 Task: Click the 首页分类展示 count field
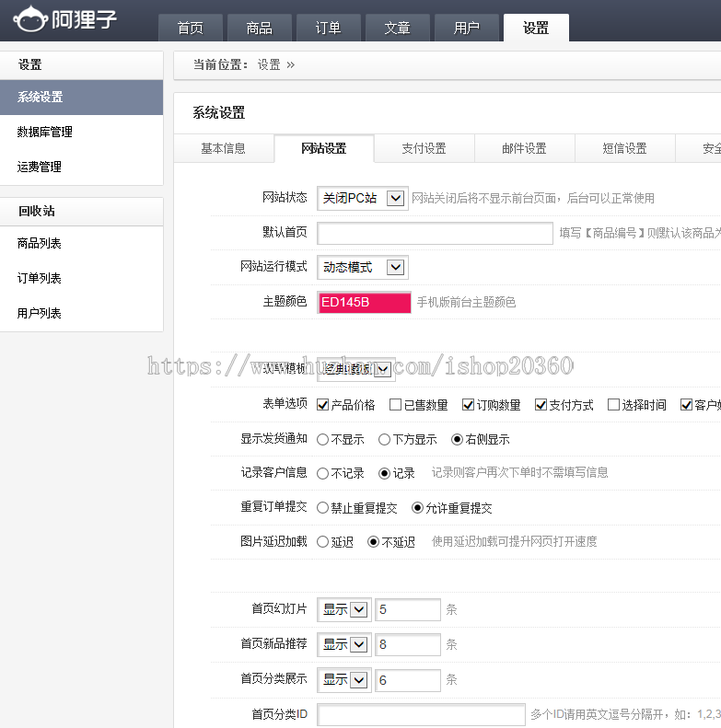[408, 680]
